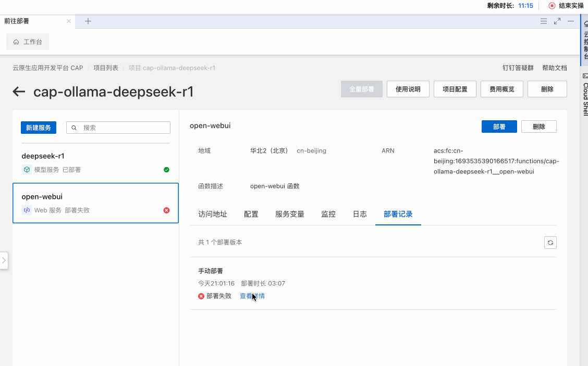The width and height of the screenshot is (588, 366).
Task: Click the 新建服务 button
Action: click(39, 128)
